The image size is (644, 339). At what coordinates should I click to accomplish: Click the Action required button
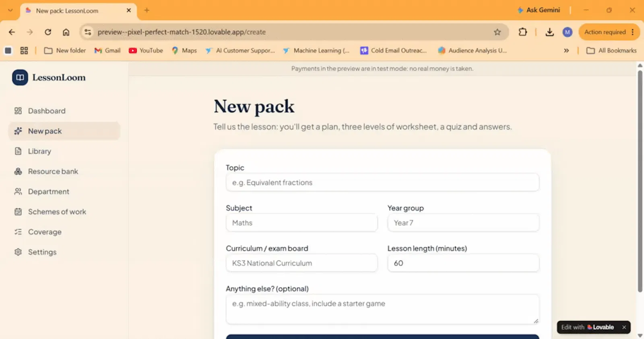coord(609,32)
